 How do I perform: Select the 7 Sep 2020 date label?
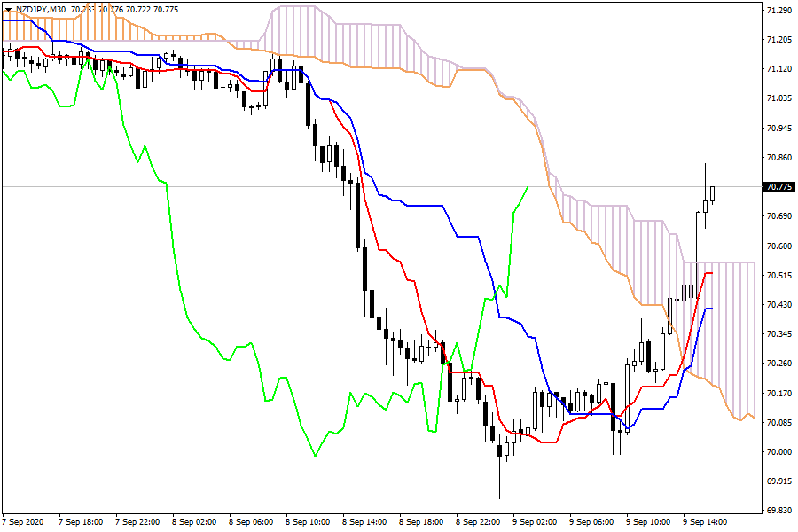pos(23,522)
